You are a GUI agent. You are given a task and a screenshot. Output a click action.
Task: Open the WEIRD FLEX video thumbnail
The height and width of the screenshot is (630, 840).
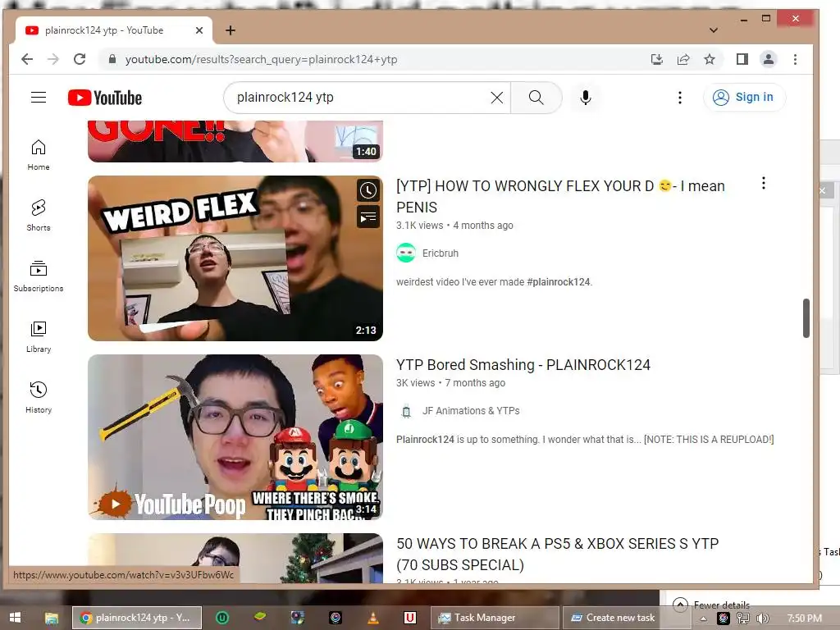(x=235, y=258)
